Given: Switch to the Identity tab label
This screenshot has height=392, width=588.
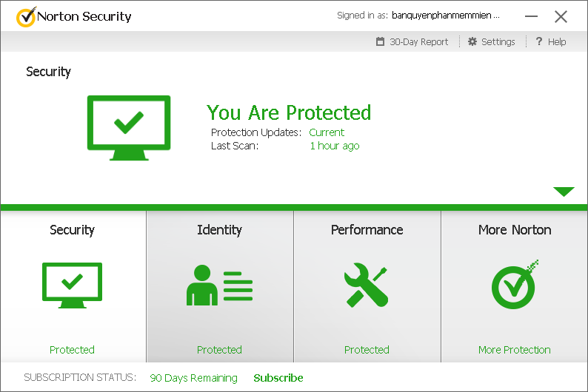Looking at the screenshot, I should (219, 230).
